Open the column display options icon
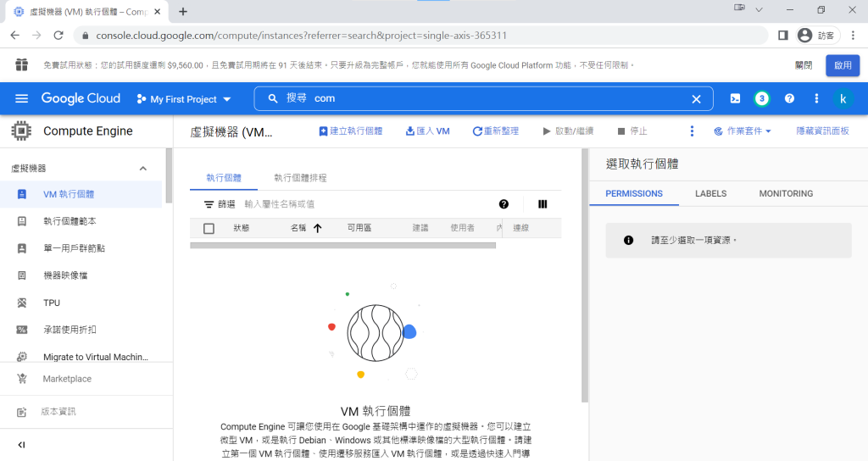 point(542,204)
